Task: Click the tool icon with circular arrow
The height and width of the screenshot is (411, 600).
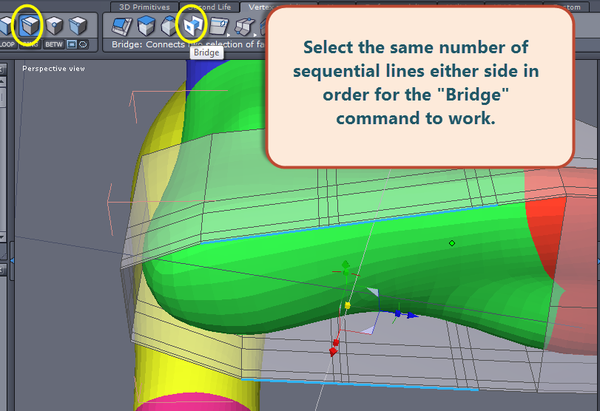Action: [x=219, y=26]
